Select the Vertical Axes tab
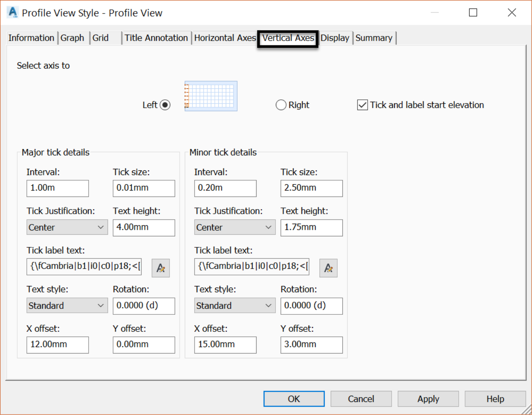Image resolution: width=532 pixels, height=415 pixels. (x=288, y=38)
